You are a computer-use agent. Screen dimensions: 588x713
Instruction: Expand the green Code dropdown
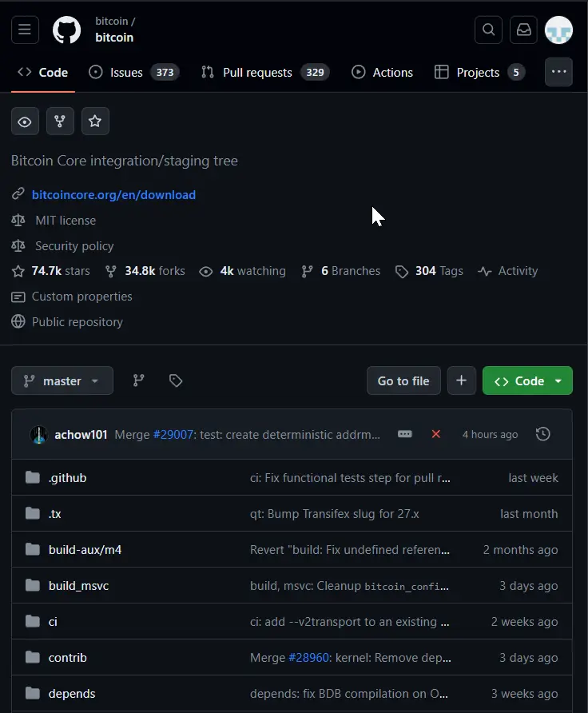(x=527, y=380)
